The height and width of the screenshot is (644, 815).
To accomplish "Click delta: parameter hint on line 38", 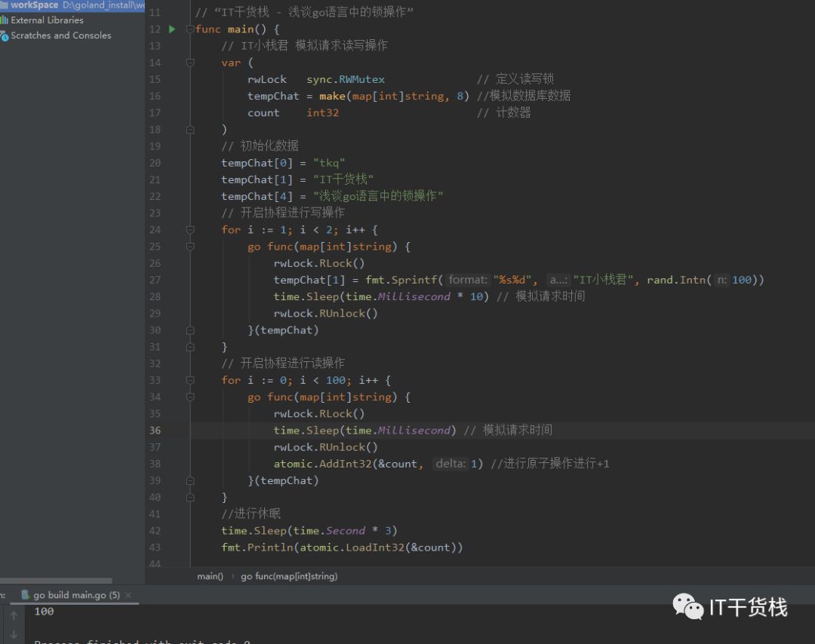I will tap(450, 464).
